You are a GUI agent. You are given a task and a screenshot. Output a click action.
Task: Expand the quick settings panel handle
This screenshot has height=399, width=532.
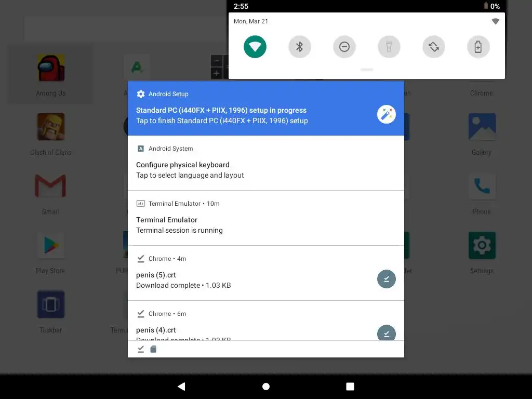367,70
